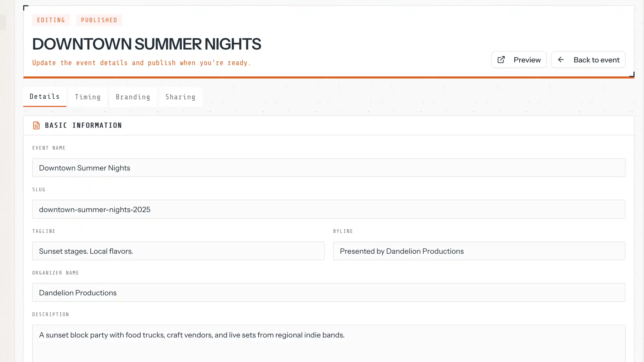
Task: Click the Back to event button text
Action: tap(597, 60)
